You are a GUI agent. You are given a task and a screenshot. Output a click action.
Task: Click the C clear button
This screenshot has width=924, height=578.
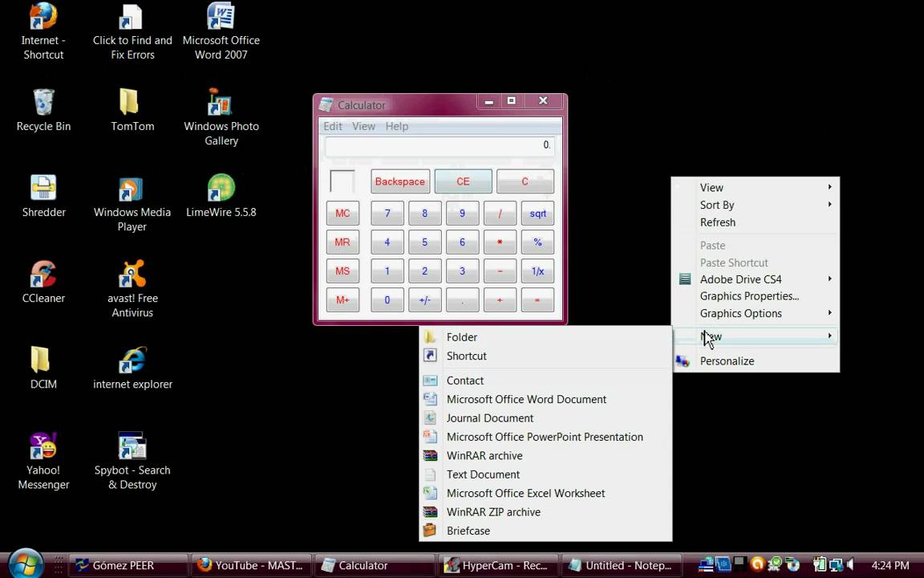[x=525, y=181]
